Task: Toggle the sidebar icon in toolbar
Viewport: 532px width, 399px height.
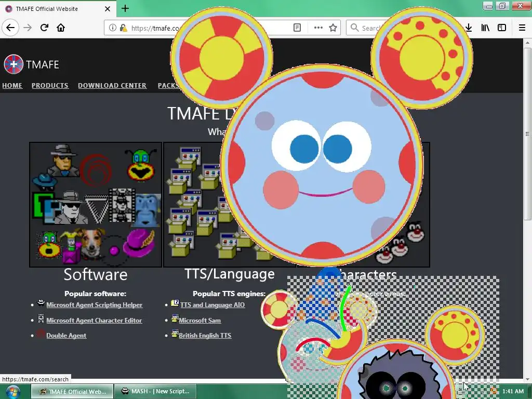Action: coord(502,28)
